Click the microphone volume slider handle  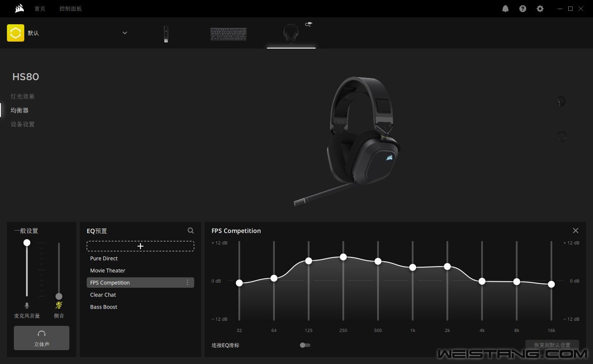click(x=27, y=243)
